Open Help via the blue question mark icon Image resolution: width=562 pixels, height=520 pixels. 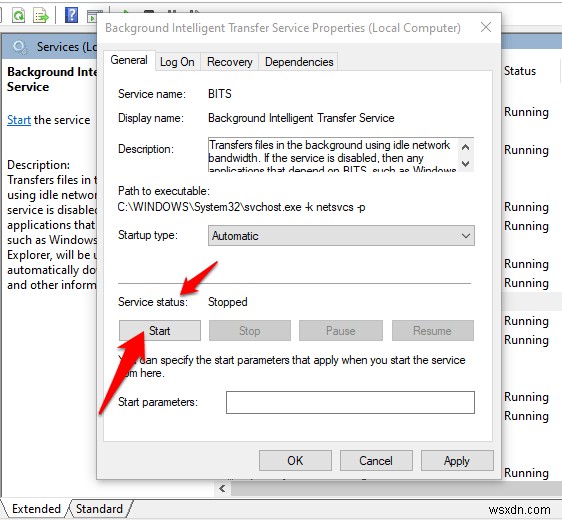pyautogui.click(x=71, y=15)
